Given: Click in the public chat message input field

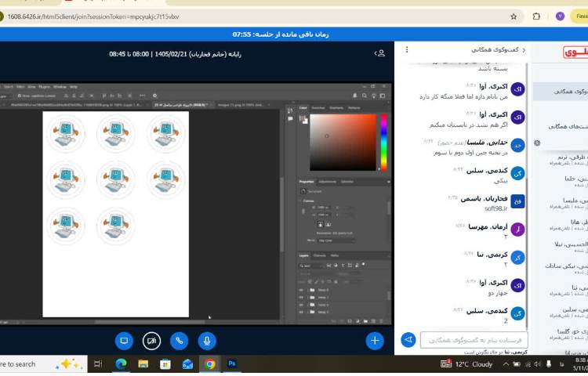Looking at the screenshot, I should [x=474, y=340].
